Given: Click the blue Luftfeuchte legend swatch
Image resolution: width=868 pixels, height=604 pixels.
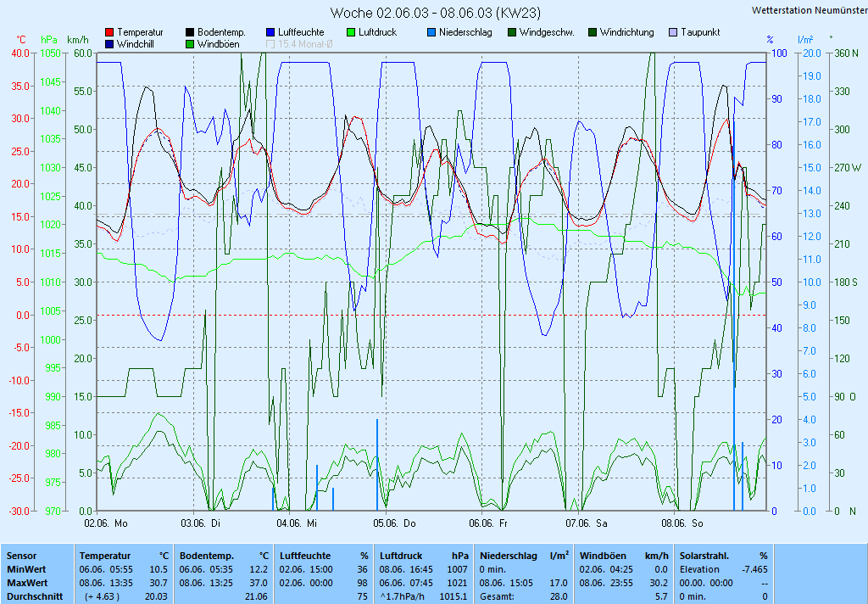Looking at the screenshot, I should [x=270, y=32].
